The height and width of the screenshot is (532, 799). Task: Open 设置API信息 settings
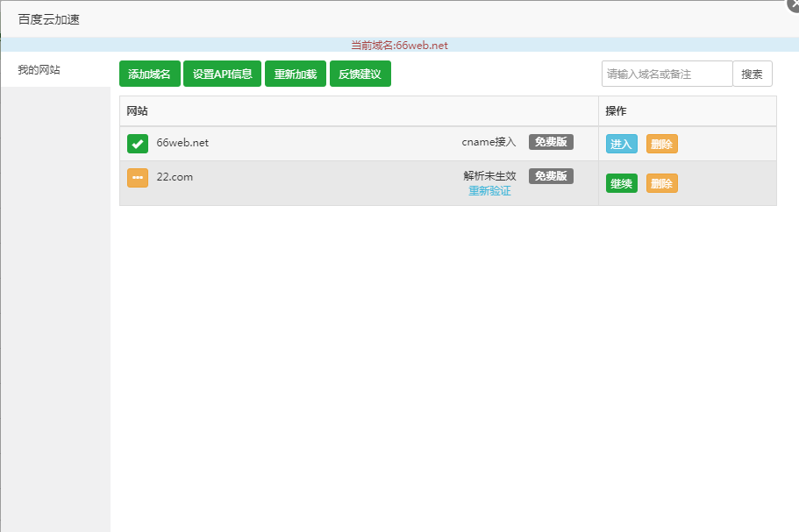tap(222, 74)
